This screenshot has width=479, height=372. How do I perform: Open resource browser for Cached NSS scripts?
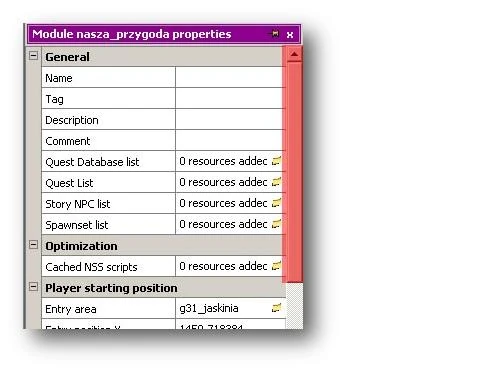(276, 266)
